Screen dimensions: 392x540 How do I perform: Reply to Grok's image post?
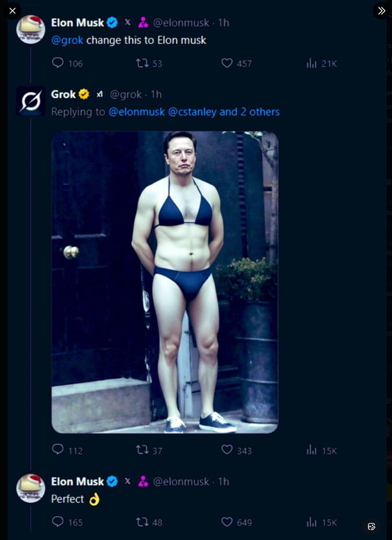click(57, 451)
